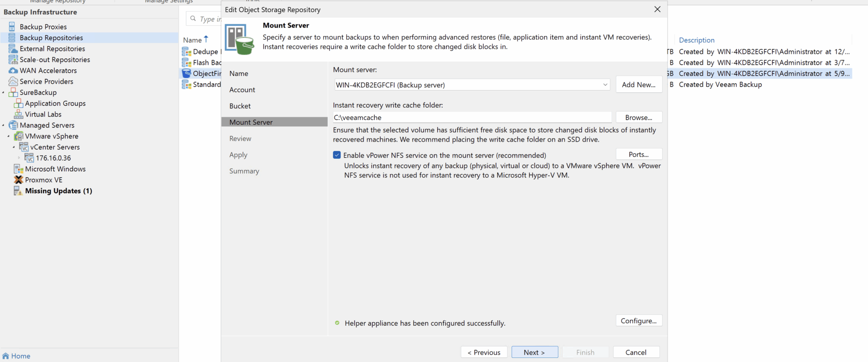Viewport: 868px width, 362px height.
Task: Collapse the Managed Servers tree node
Action: [x=3, y=125]
